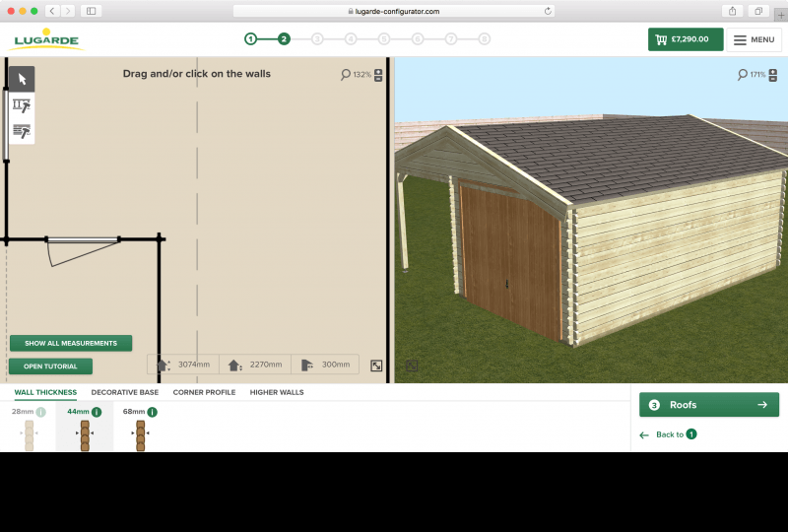Show info for 28mm thickness
This screenshot has height=532, width=788.
[41, 412]
